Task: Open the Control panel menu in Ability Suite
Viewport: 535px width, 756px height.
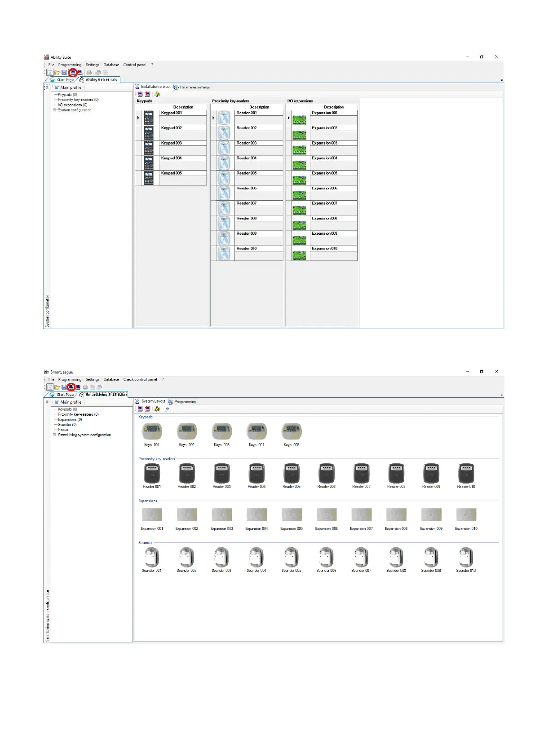Action: point(135,65)
